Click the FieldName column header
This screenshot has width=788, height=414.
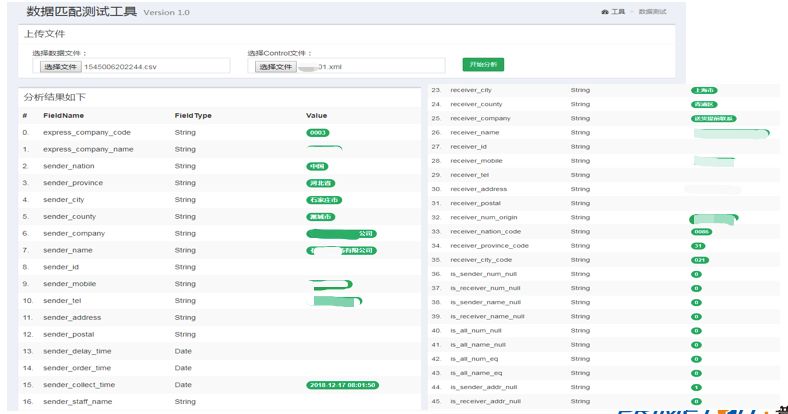coord(63,116)
